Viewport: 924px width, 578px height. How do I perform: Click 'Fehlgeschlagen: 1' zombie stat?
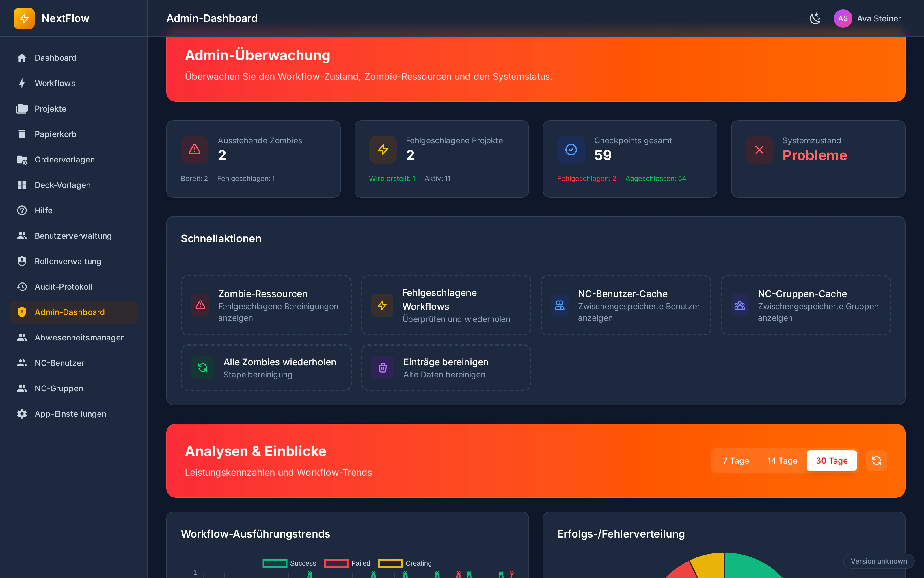coord(246,179)
